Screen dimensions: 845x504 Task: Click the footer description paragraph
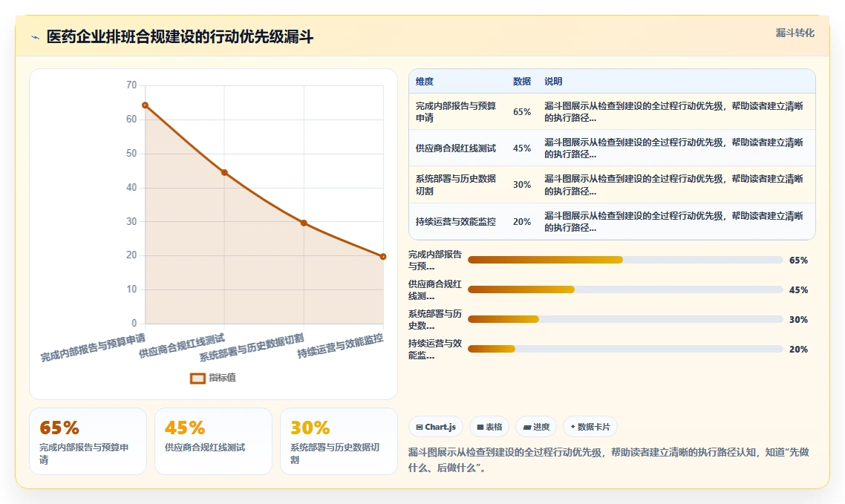pyautogui.click(x=608, y=460)
